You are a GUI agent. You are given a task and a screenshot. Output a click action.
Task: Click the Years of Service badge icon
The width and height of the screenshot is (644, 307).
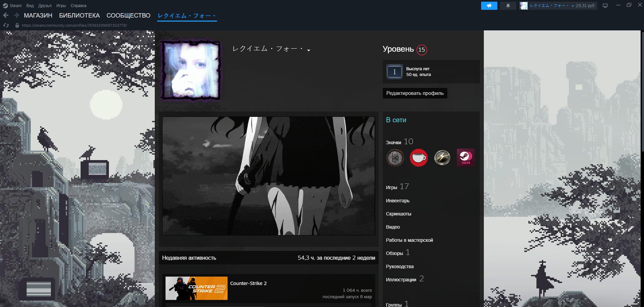(x=394, y=72)
